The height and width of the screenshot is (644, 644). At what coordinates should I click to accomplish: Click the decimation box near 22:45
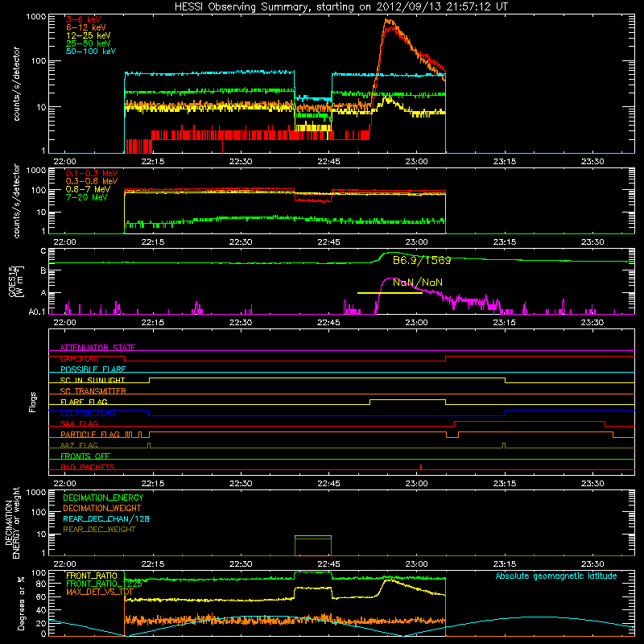pyautogui.click(x=313, y=546)
